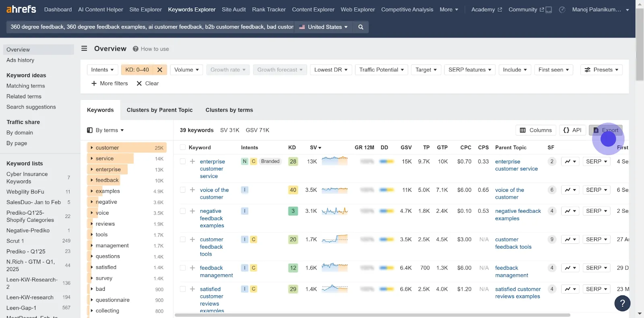This screenshot has width=644, height=318.
Task: Toggle the hamburger sidebar menu icon
Action: click(x=84, y=48)
